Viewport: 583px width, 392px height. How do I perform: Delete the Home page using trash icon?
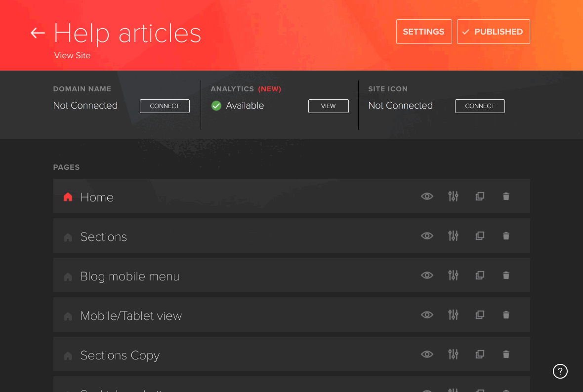(506, 196)
